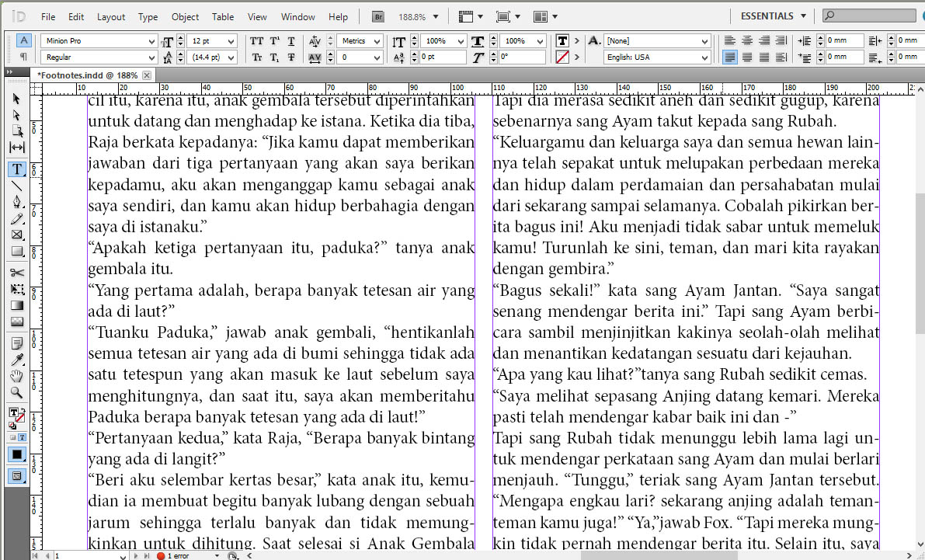Open the 1 error preflight status
Image resolution: width=925 pixels, height=560 pixels.
coord(178,556)
